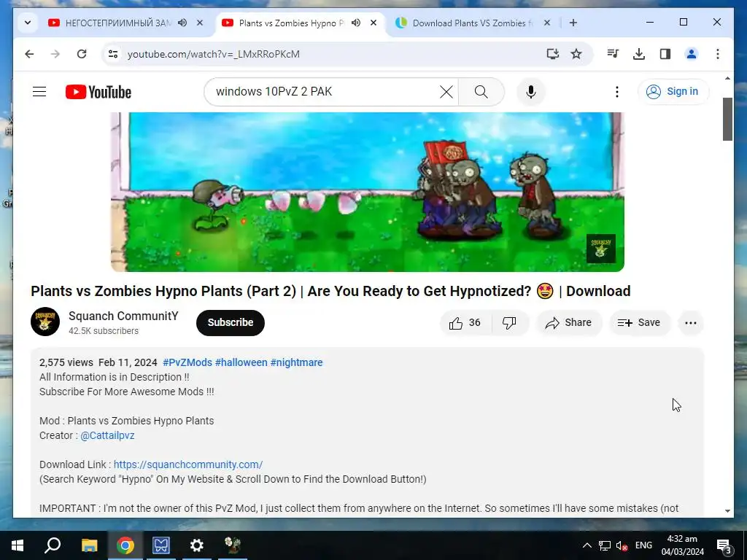This screenshot has height=560, width=747.
Task: Close the НЕГОСТЕПРИИМНЫЙ tab
Action: tap(200, 23)
